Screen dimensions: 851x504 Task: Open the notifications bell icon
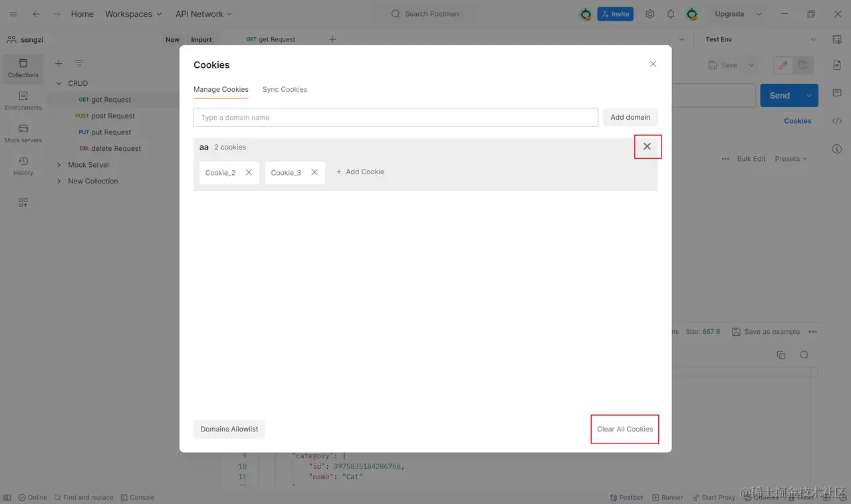[x=671, y=14]
